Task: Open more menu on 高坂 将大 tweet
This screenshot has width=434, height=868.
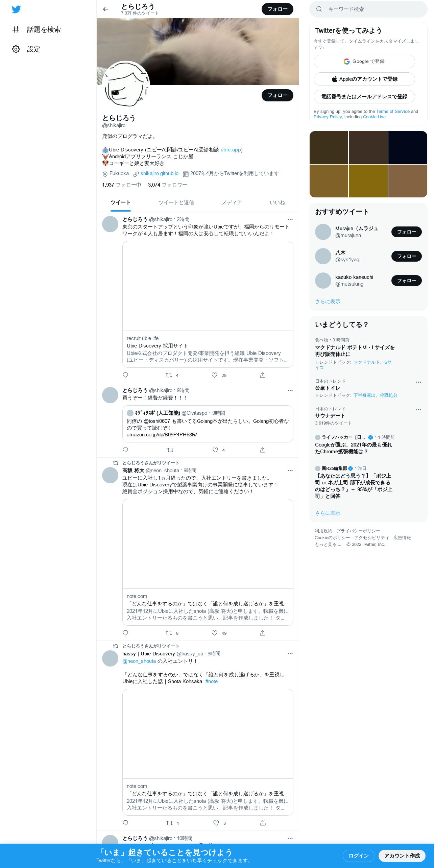Action: click(x=290, y=471)
